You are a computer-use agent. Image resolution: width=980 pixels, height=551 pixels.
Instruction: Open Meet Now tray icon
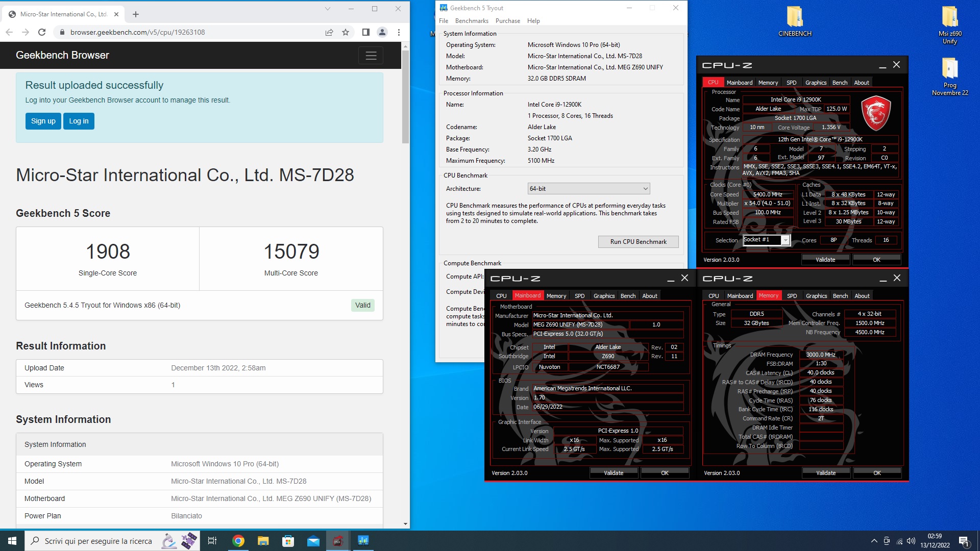887,541
